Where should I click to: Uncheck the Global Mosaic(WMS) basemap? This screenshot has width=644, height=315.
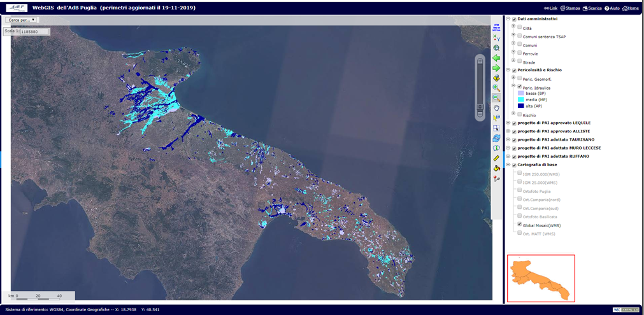click(x=520, y=225)
